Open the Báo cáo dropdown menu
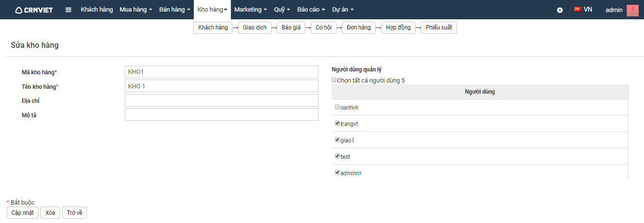 point(311,10)
